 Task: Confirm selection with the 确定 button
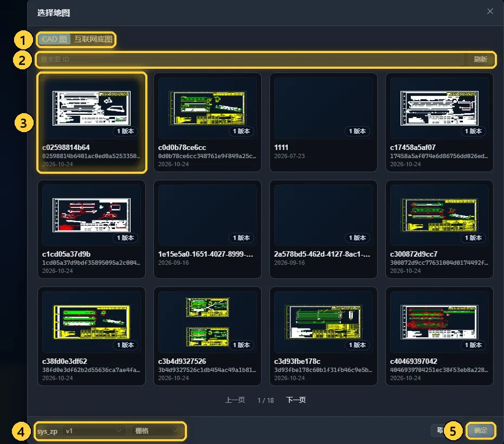coord(481,430)
